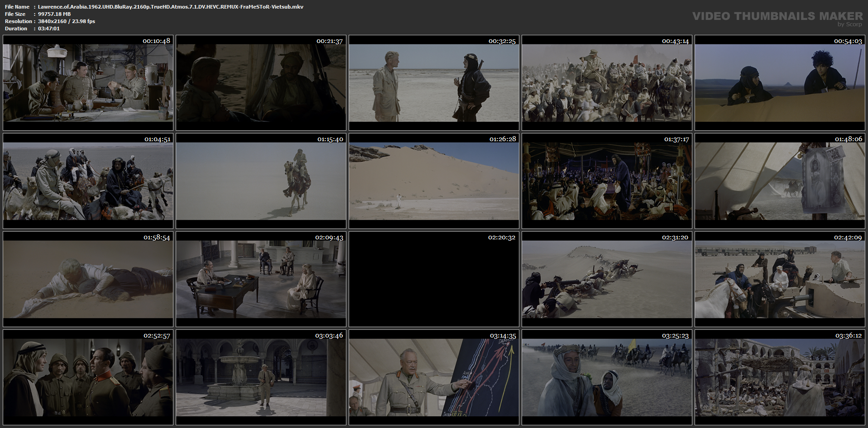Select the frame stamped 01:04:51

(88, 181)
